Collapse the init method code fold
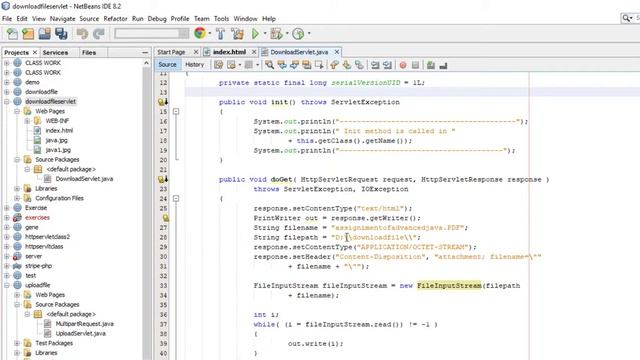This screenshot has height=360, width=640. tap(176, 111)
